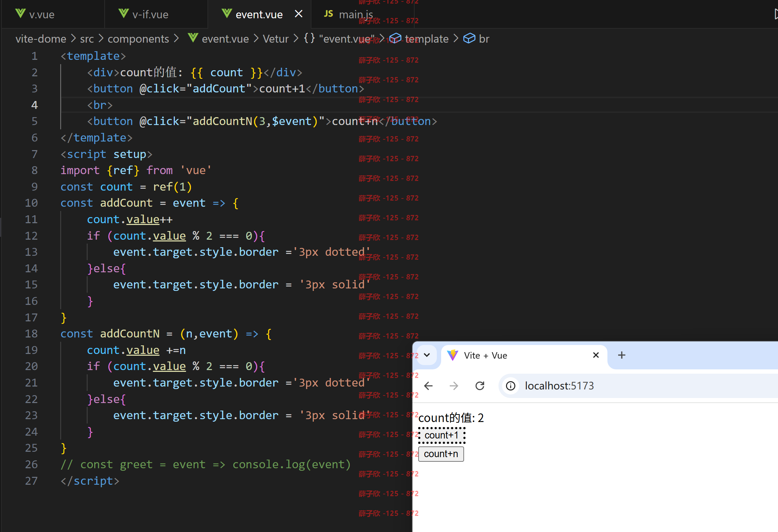Click the Vue icon on v-if.vue tab
778x532 pixels.
click(124, 14)
